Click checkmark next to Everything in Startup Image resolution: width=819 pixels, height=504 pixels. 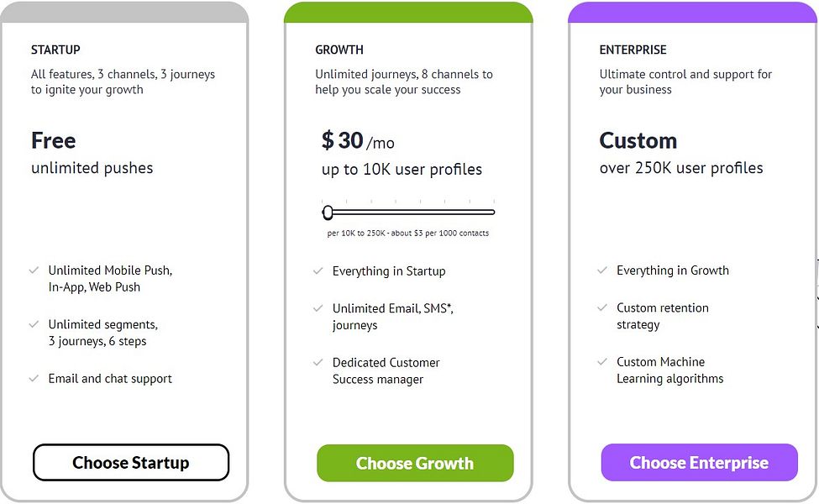tap(318, 271)
